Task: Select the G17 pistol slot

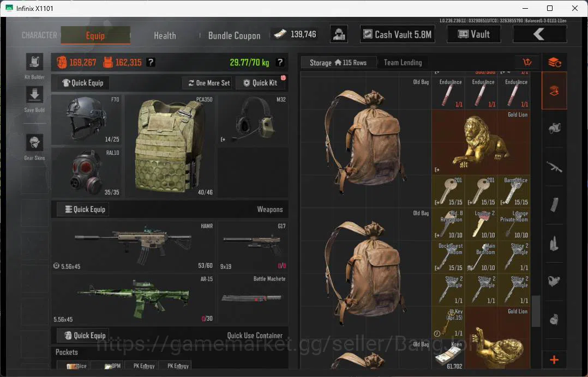Action: tap(253, 246)
